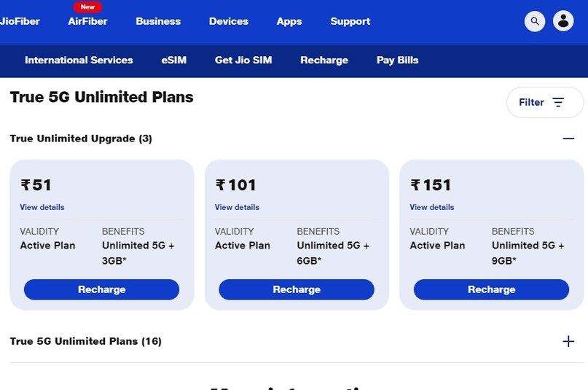
Task: Open the Apps menu
Action: (x=289, y=21)
